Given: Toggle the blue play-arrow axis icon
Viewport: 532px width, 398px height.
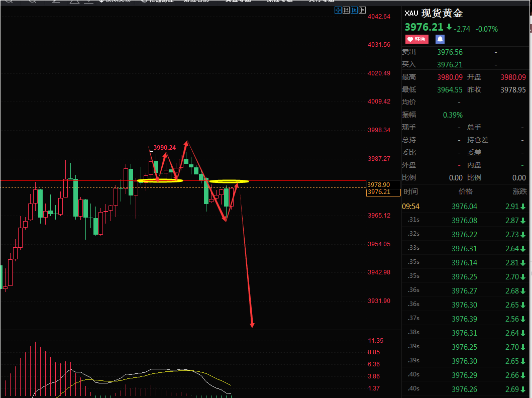Looking at the screenshot, I should coord(354,10).
